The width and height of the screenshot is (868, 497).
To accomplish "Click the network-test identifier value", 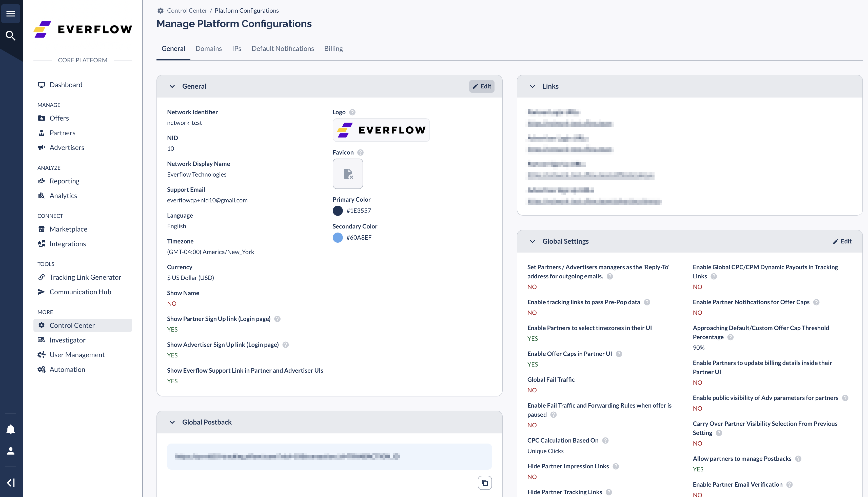I will (184, 123).
